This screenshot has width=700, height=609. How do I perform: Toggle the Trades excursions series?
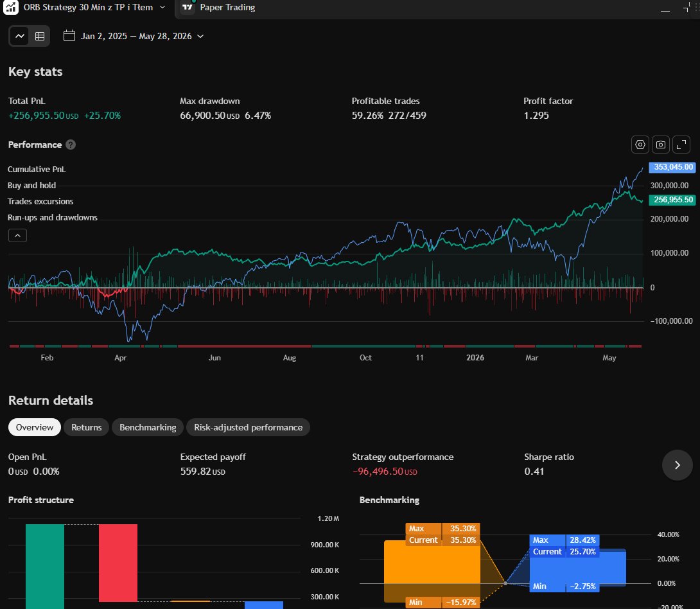click(40, 201)
